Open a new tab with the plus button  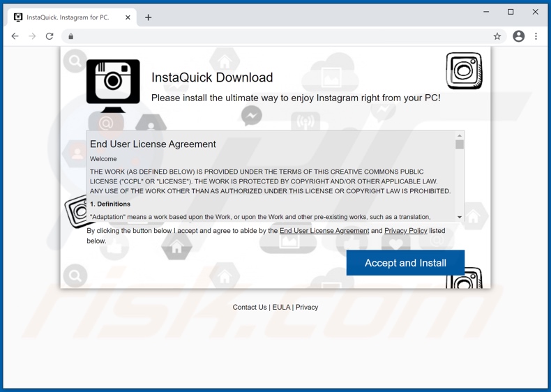click(x=149, y=17)
